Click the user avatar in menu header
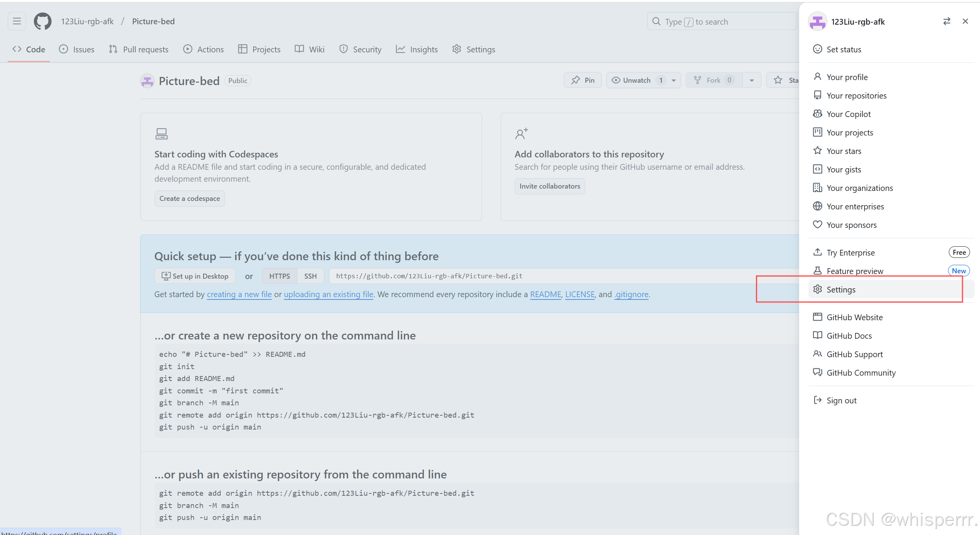 (817, 22)
